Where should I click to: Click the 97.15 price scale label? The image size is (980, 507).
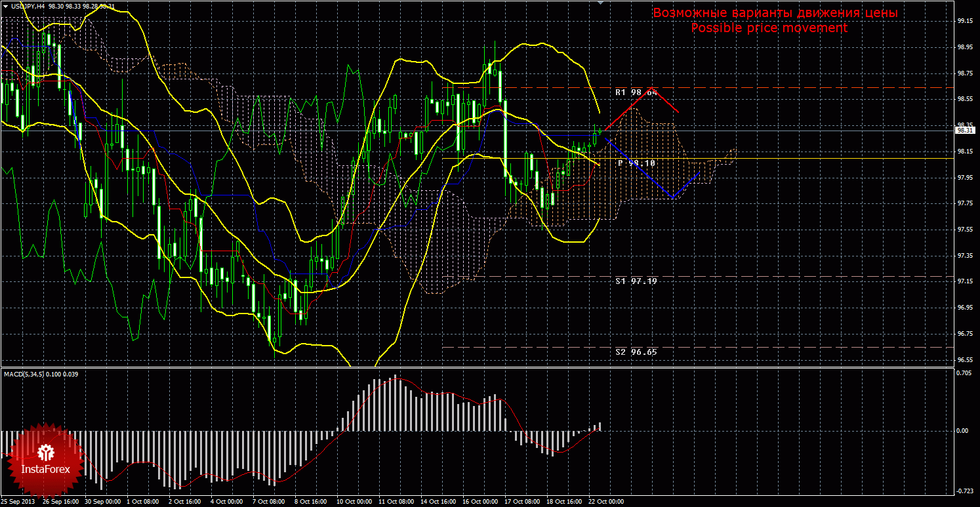pyautogui.click(x=965, y=281)
